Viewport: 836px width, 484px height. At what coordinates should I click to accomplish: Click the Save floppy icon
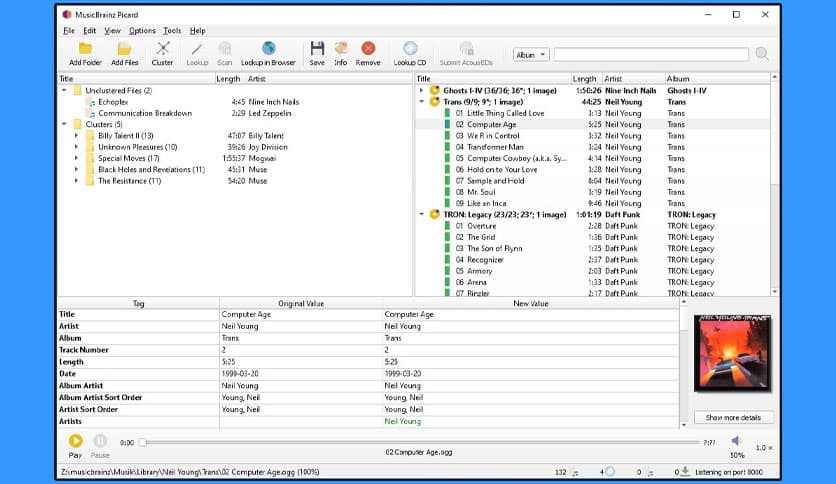pyautogui.click(x=317, y=49)
